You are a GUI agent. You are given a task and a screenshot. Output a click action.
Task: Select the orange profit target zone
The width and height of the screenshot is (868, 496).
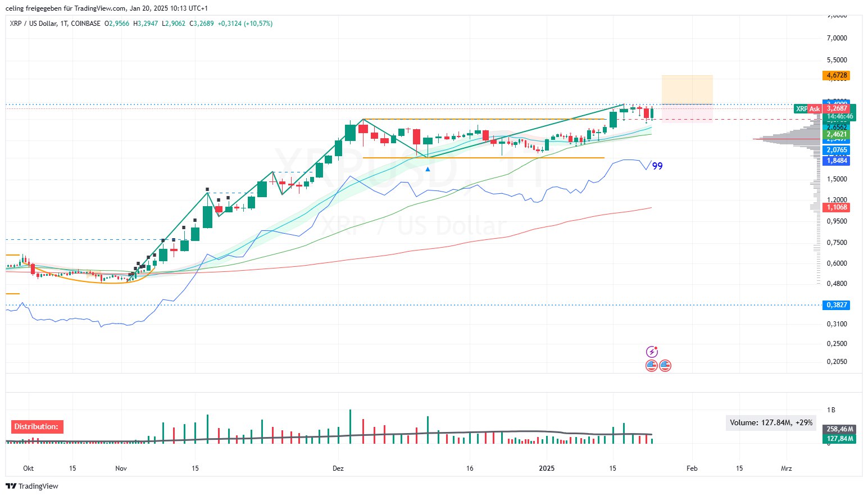pyautogui.click(x=687, y=89)
